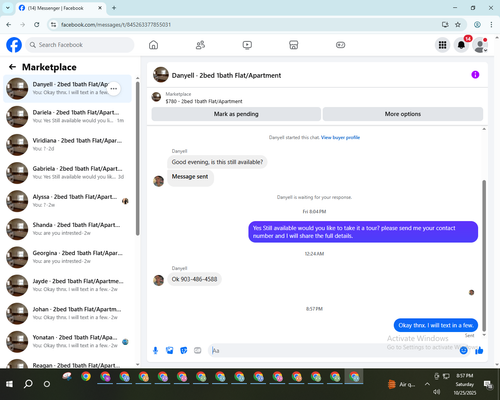Screen dimensions: 500x400
Task: Click 'Ok 903-486-4588' message bubble
Action: click(194, 279)
